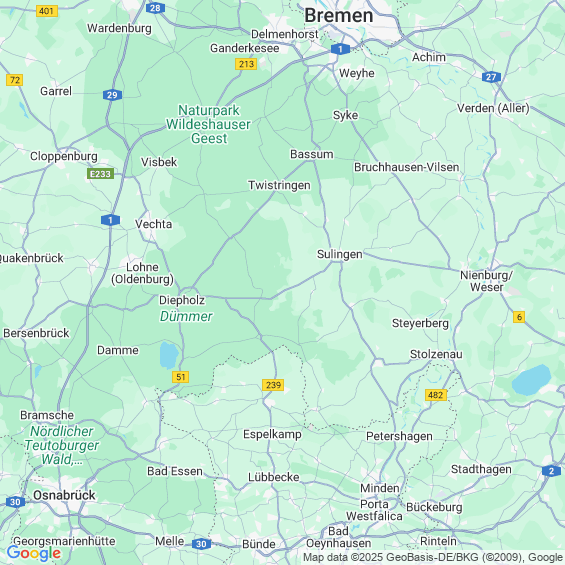Select the Nienburg/Weser town label
Image resolution: width=565 pixels, height=565 pixels.
486,281
